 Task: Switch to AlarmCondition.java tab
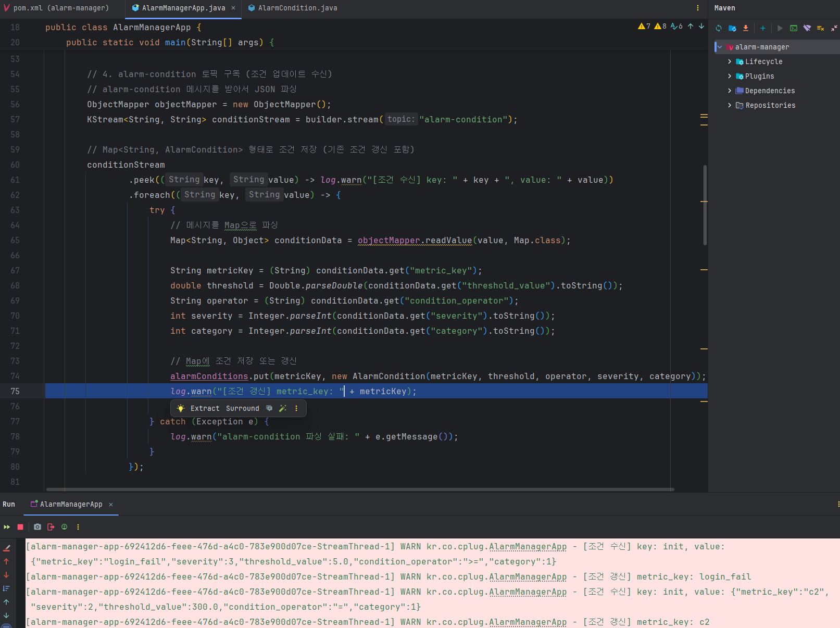[292, 8]
